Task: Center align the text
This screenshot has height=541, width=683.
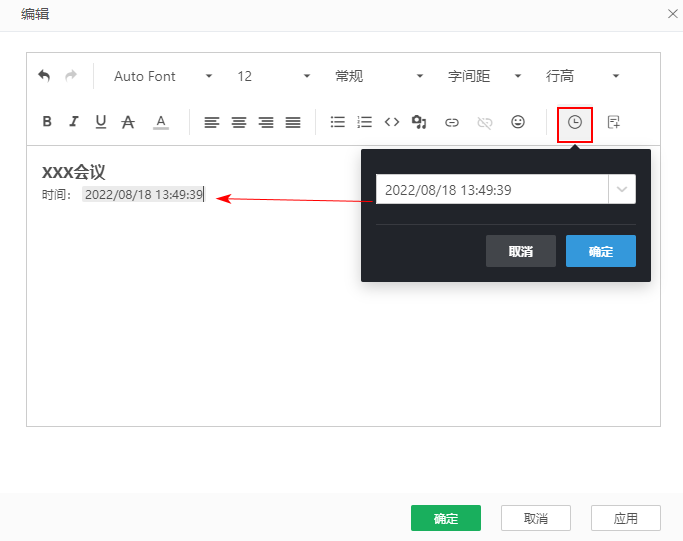Action: click(239, 122)
